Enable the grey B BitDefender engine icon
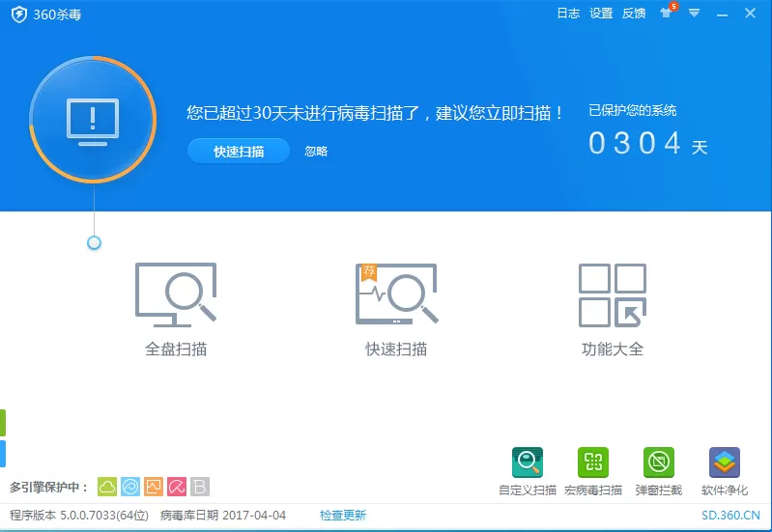Image resolution: width=772 pixels, height=532 pixels. point(200,487)
